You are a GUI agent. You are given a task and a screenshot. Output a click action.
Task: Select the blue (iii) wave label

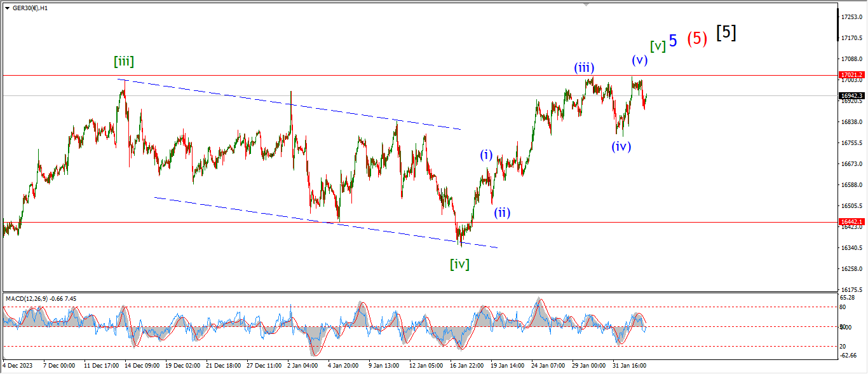click(584, 67)
